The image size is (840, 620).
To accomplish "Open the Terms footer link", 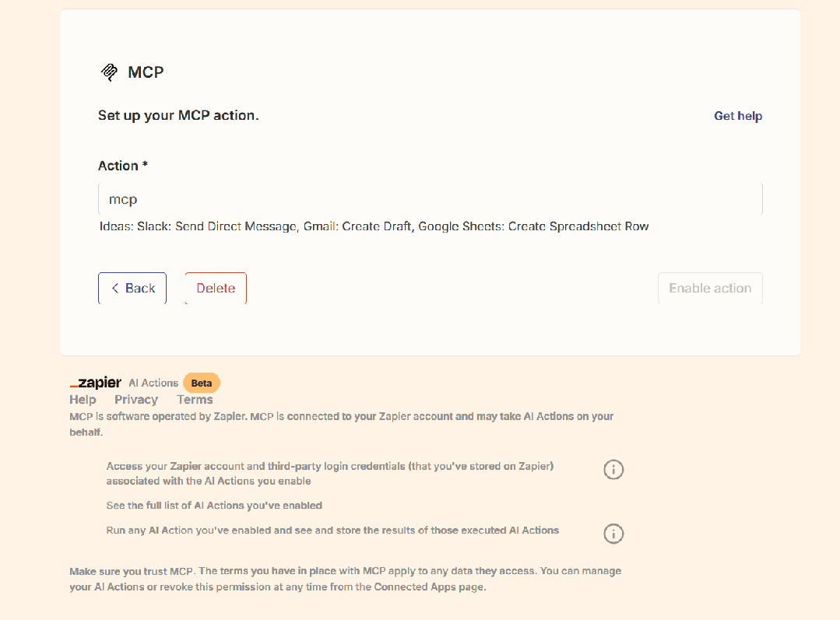I will [195, 399].
